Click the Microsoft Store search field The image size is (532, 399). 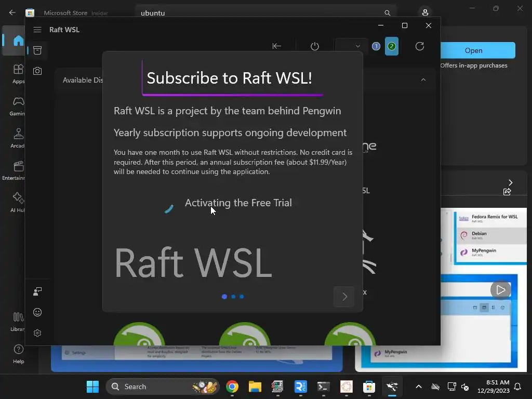265,12
